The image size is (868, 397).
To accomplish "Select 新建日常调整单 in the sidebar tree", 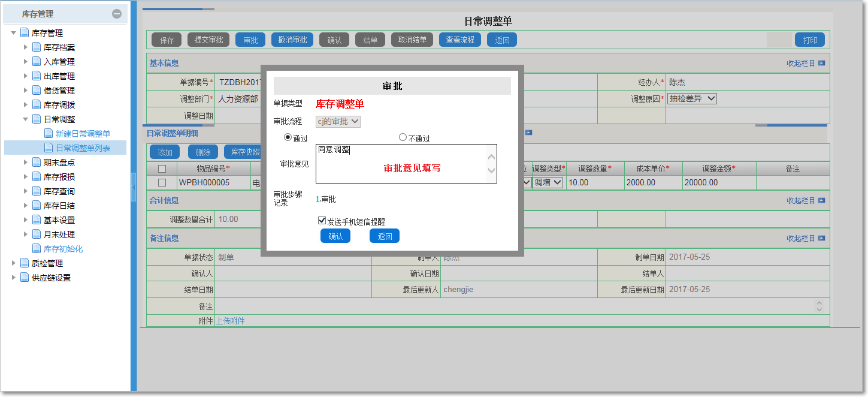I will point(84,133).
